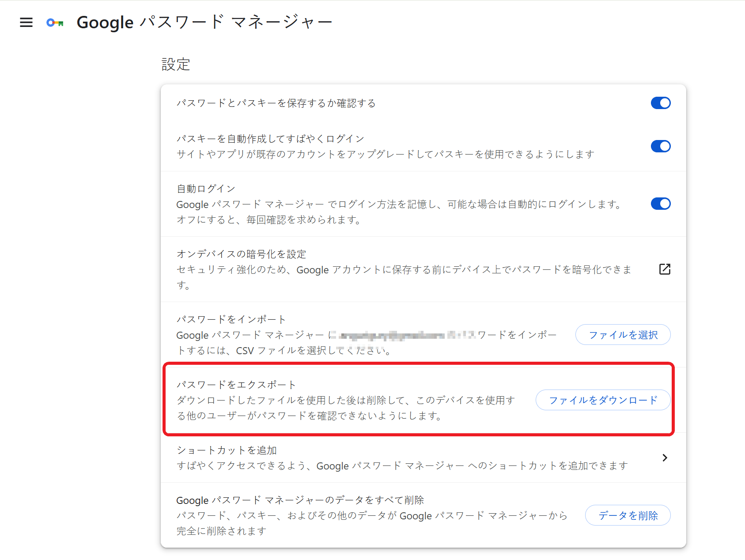Disable パスワードとパスキーを保存するか確認する toggle
745x560 pixels.
[660, 103]
